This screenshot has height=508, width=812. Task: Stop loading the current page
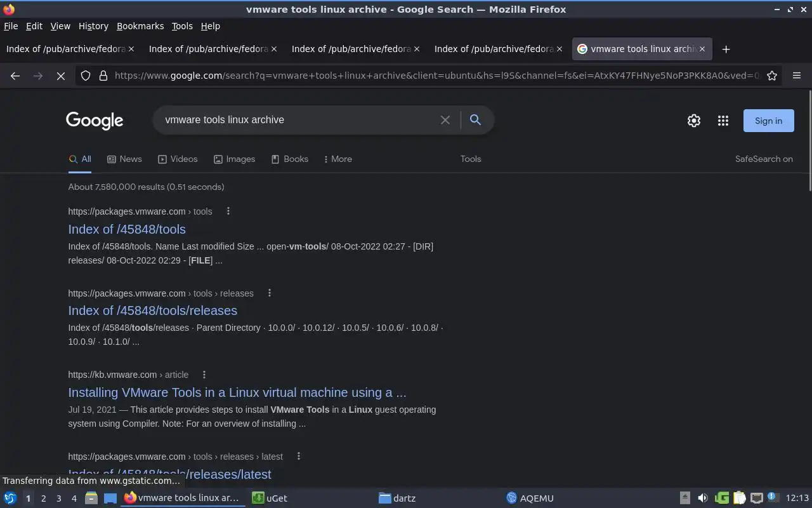tap(61, 76)
